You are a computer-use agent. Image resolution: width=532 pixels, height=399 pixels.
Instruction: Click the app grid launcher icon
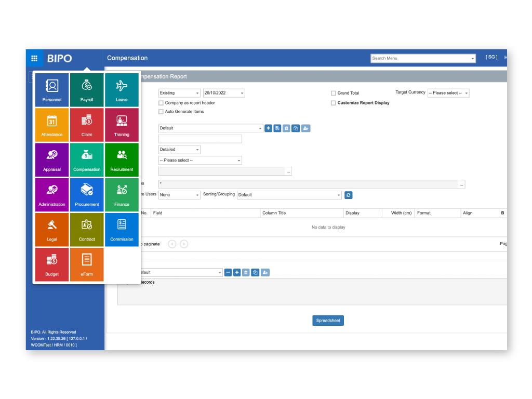click(34, 58)
